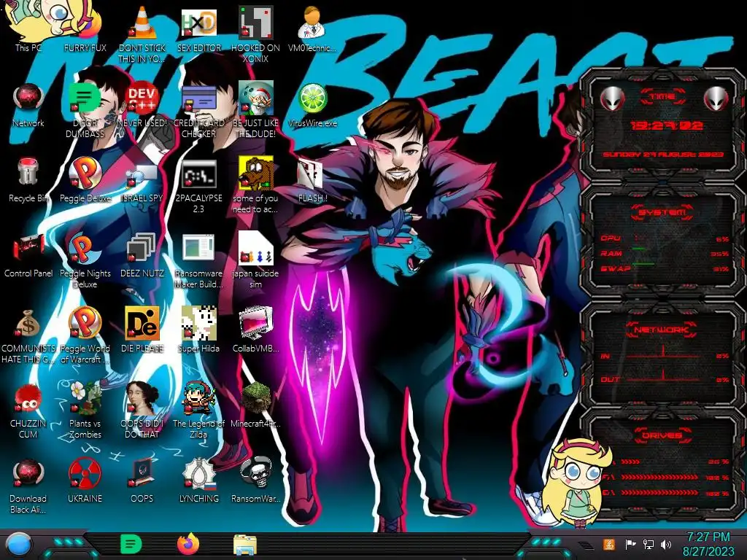Open the Control Panel desktop icon
Screen dimensions: 747x560
click(28, 255)
